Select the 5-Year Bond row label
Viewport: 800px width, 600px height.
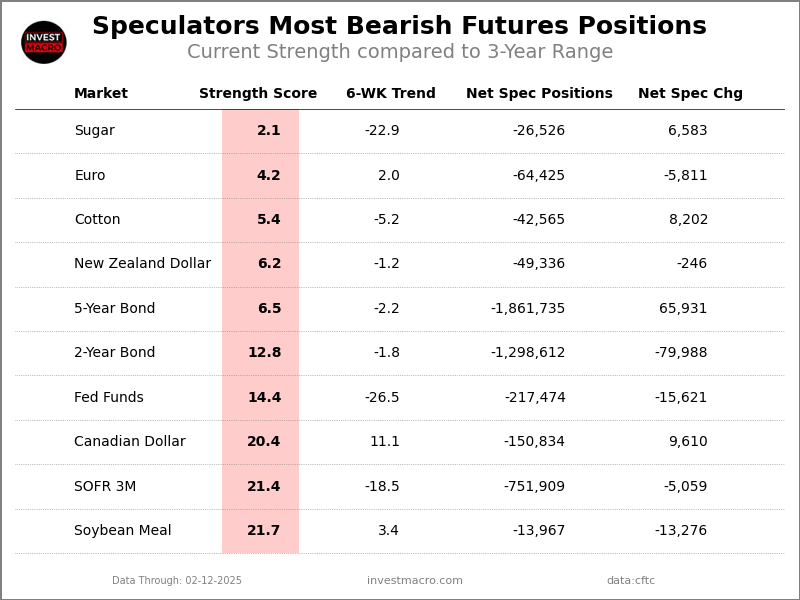click(115, 309)
